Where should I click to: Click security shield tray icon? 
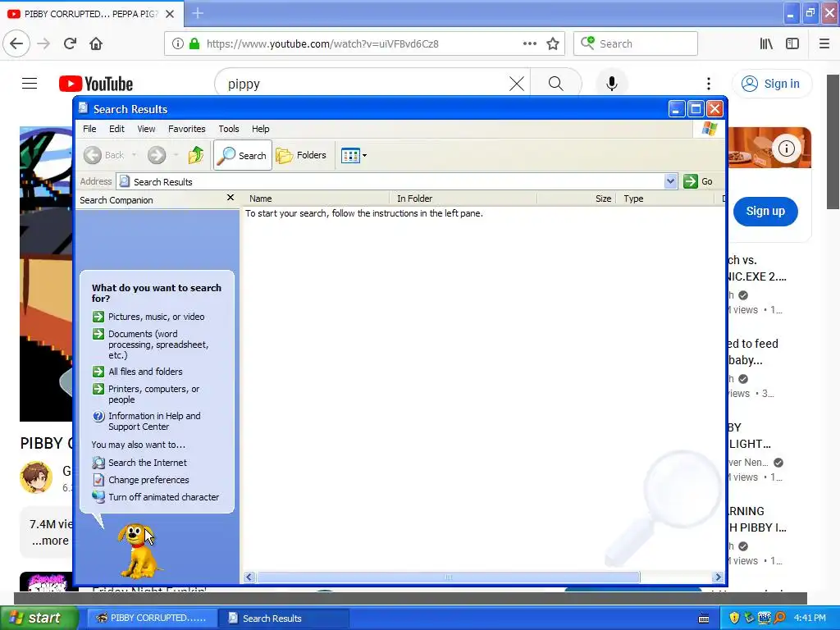[x=734, y=618]
